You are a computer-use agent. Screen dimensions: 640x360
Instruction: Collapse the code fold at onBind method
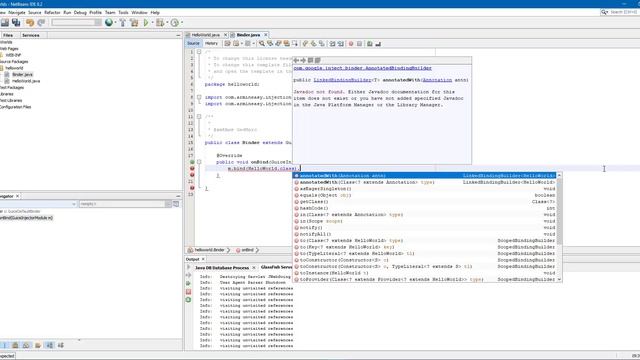199,162
